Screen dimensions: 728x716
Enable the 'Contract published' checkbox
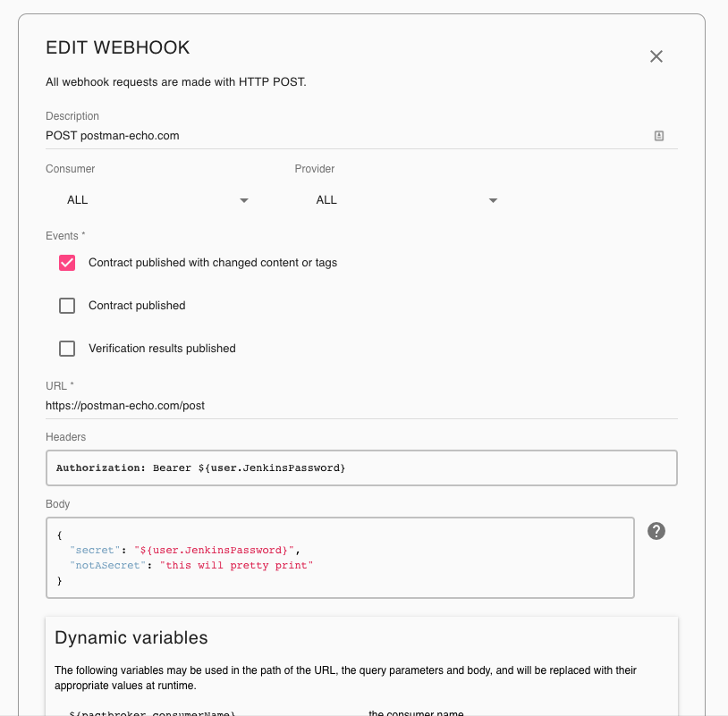click(67, 306)
